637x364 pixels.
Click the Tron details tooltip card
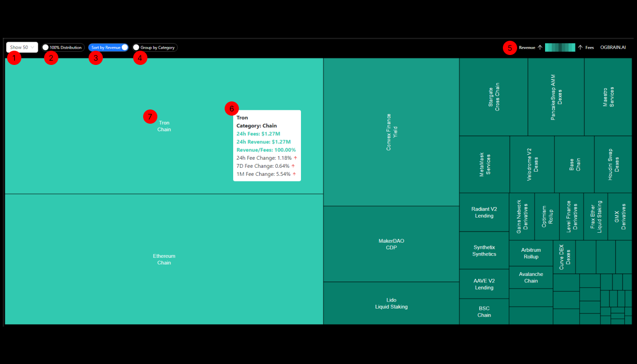click(267, 146)
